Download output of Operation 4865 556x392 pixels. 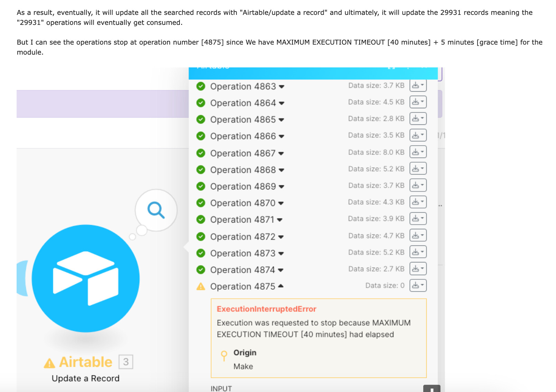click(x=418, y=119)
